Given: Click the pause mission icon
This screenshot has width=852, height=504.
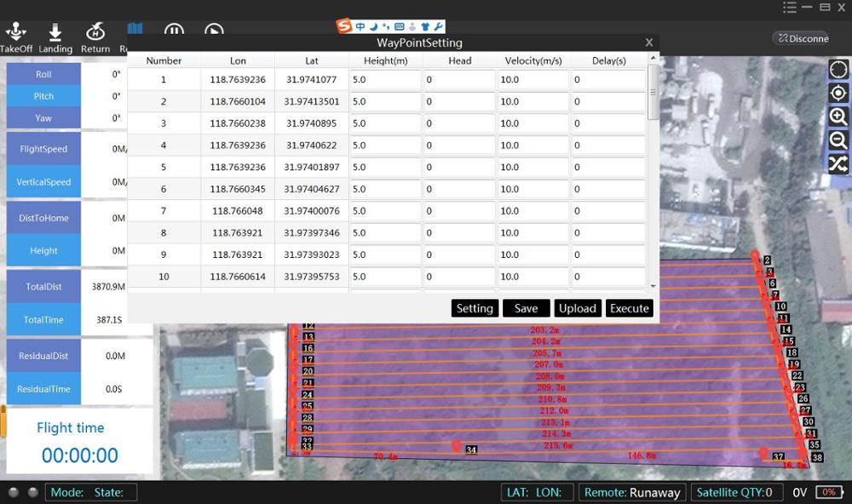Looking at the screenshot, I should 174,29.
